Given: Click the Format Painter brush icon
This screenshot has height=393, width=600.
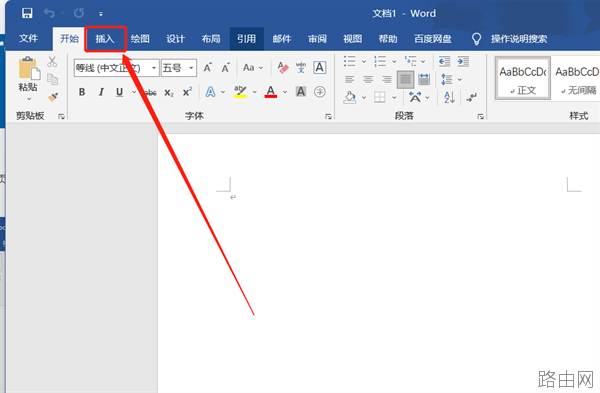Looking at the screenshot, I should click(x=53, y=97).
